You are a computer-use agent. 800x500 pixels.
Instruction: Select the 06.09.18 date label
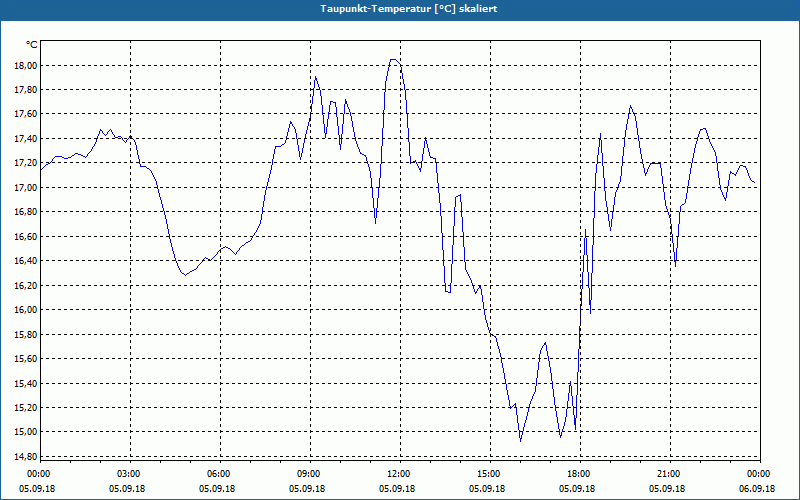coord(757,489)
